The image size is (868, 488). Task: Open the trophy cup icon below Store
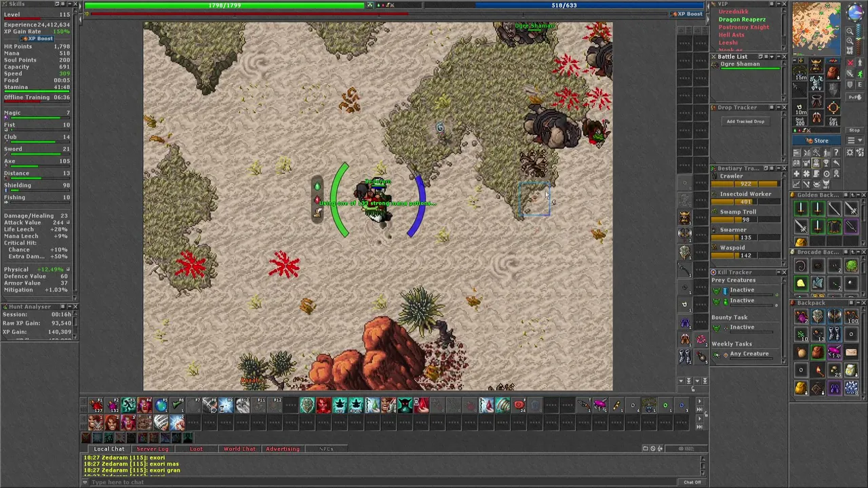pos(826,164)
